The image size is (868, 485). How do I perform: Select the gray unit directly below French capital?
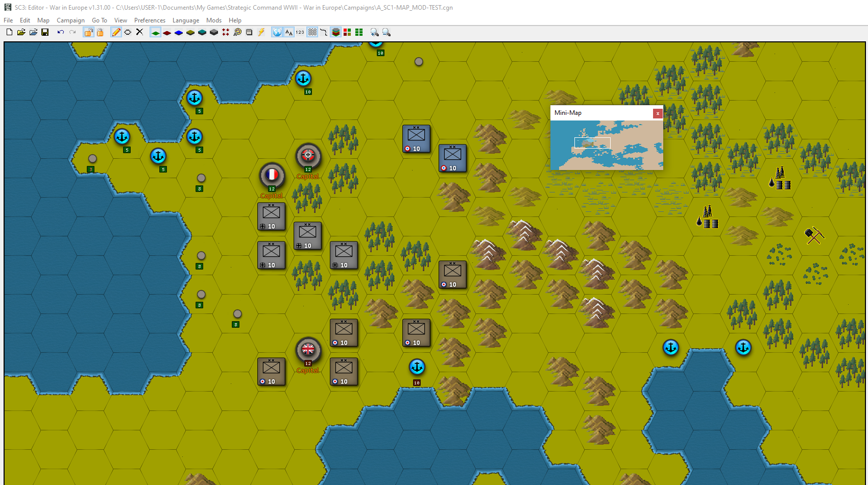(271, 216)
